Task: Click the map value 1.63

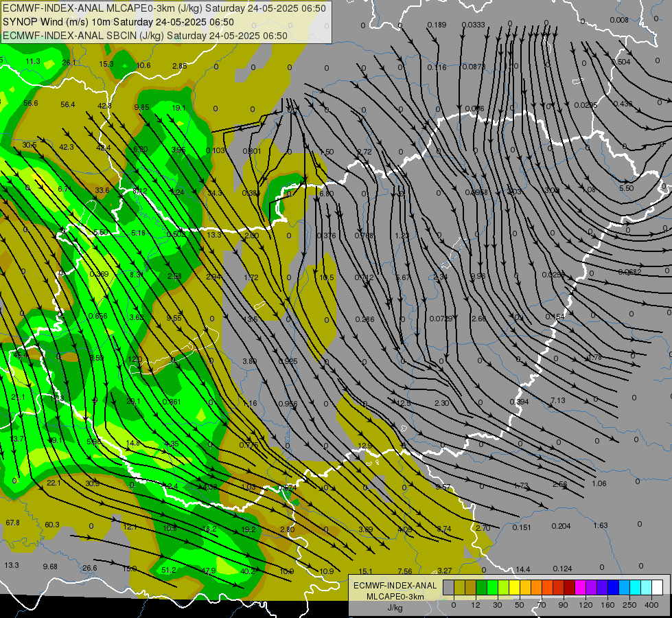Action: (x=601, y=525)
